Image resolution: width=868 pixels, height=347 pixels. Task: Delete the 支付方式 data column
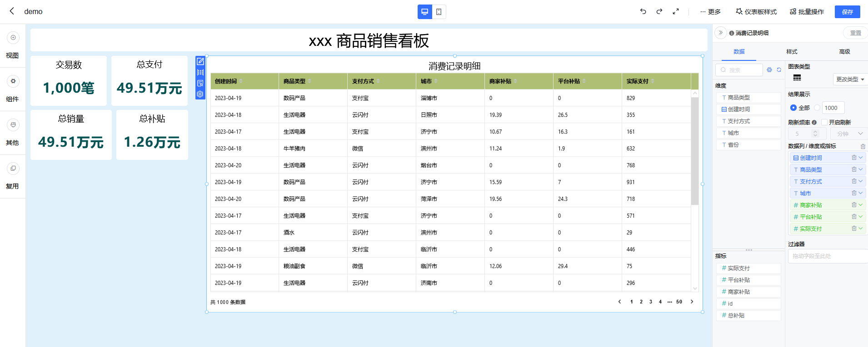(x=854, y=181)
